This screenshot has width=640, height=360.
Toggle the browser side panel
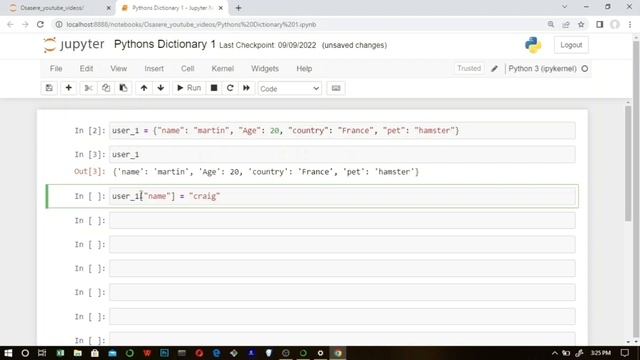pyautogui.click(x=600, y=24)
